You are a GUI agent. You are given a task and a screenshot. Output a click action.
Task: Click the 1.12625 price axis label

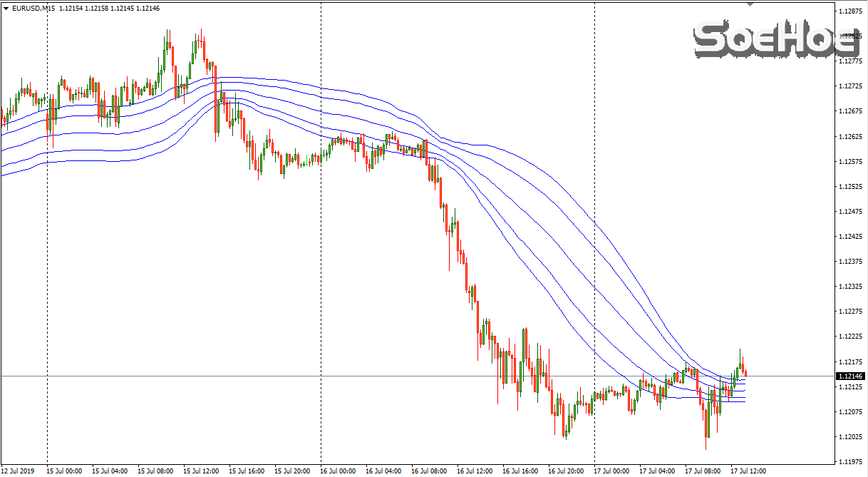(851, 136)
